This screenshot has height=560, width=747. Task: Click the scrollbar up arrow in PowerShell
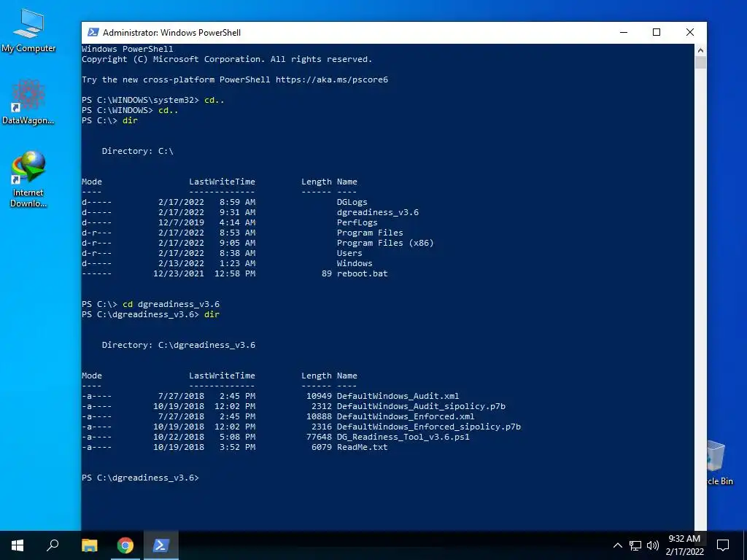point(700,50)
